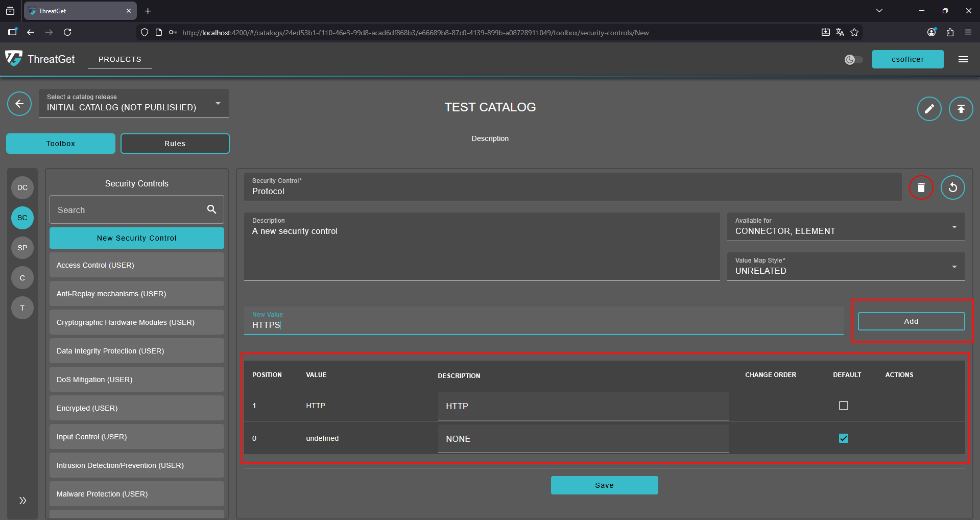Delete the Protocol security control via trash icon
Viewport: 980px width, 520px height.
point(921,187)
